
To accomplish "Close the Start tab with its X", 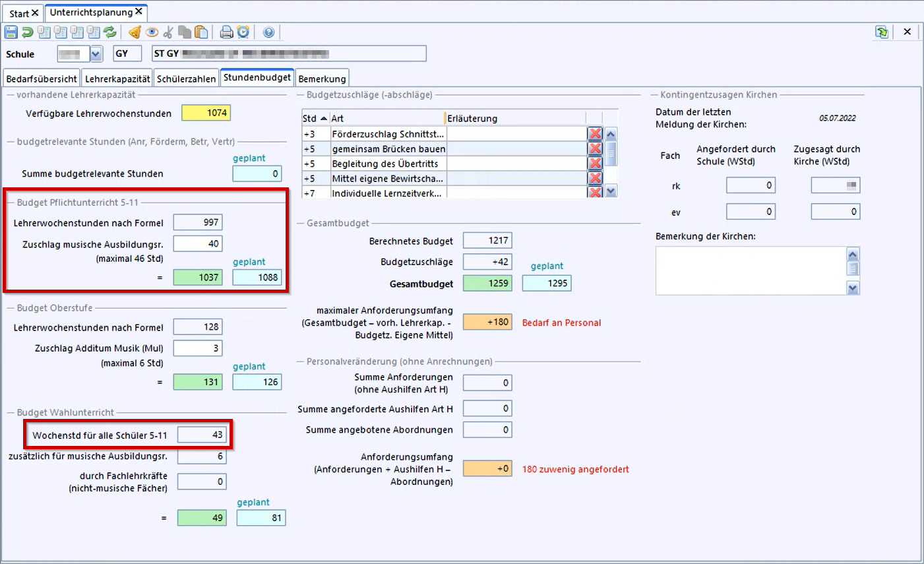I will click(35, 13).
